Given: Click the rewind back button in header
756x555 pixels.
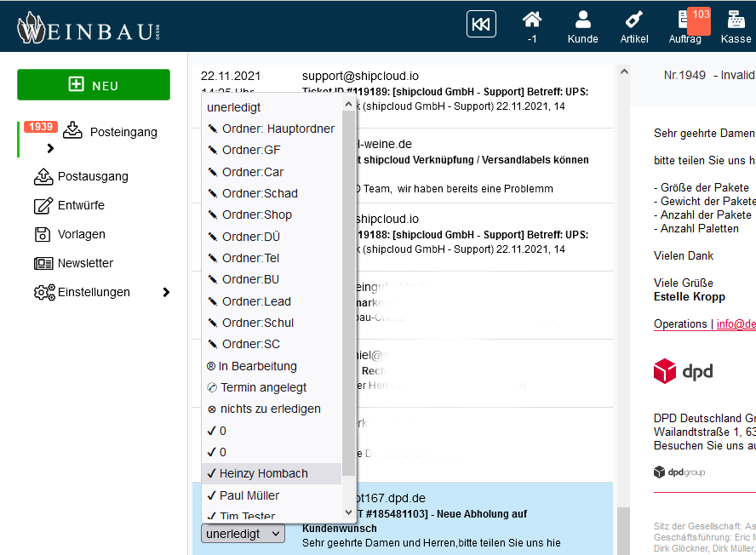Looking at the screenshot, I should click(481, 24).
